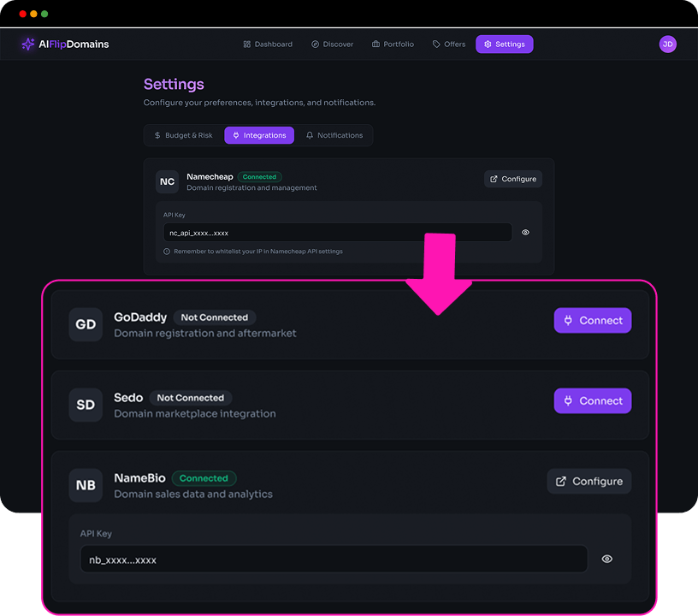Show the Namecheap API key
Image resolution: width=698 pixels, height=616 pixels.
click(525, 232)
